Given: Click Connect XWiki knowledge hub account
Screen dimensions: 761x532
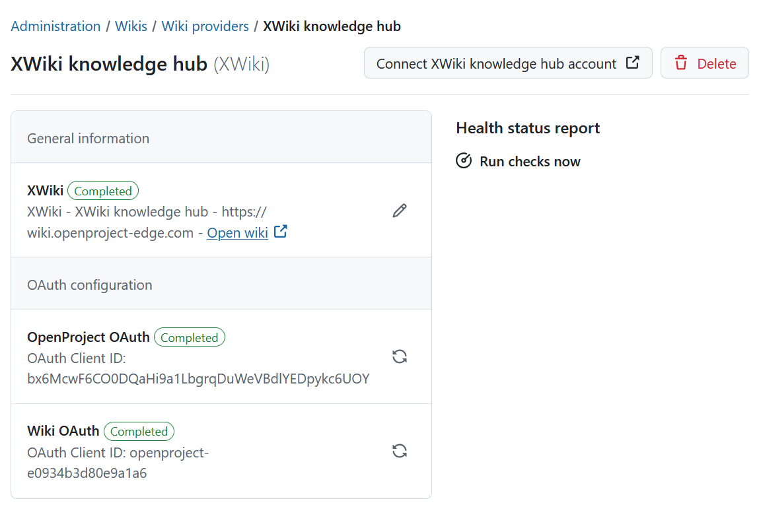Looking at the screenshot, I should pyautogui.click(x=508, y=63).
